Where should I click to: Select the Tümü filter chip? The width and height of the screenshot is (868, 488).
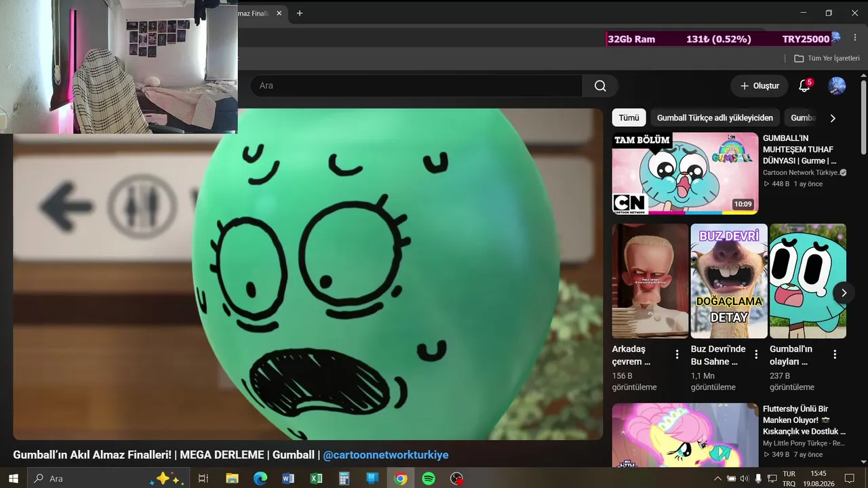(629, 118)
